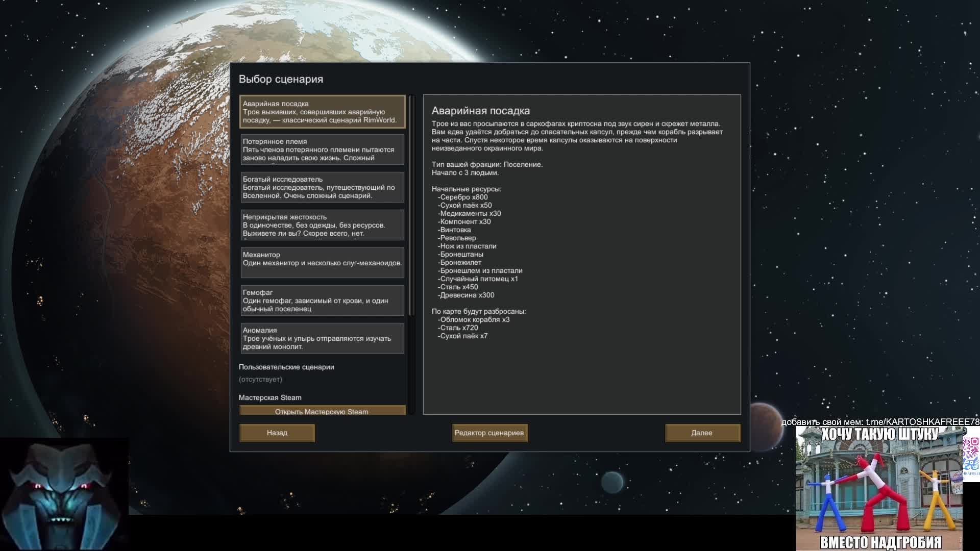Click the Бронешлем из пластали line

[480, 270]
